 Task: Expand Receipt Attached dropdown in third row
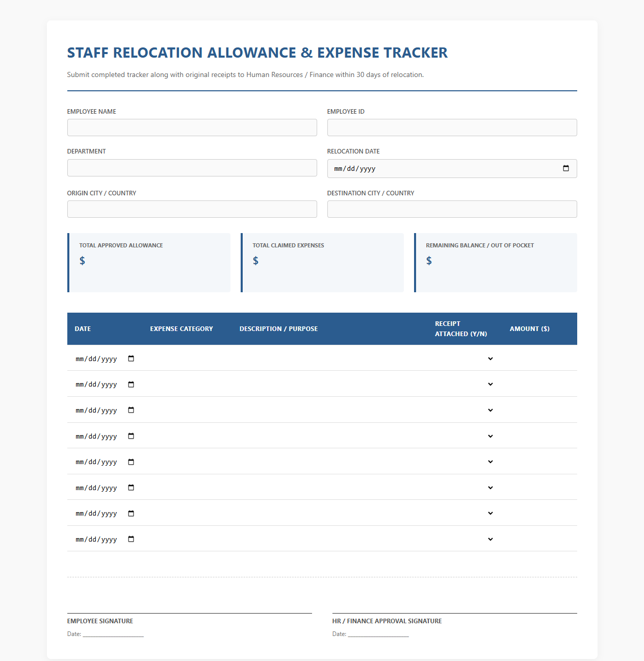[x=465, y=410]
